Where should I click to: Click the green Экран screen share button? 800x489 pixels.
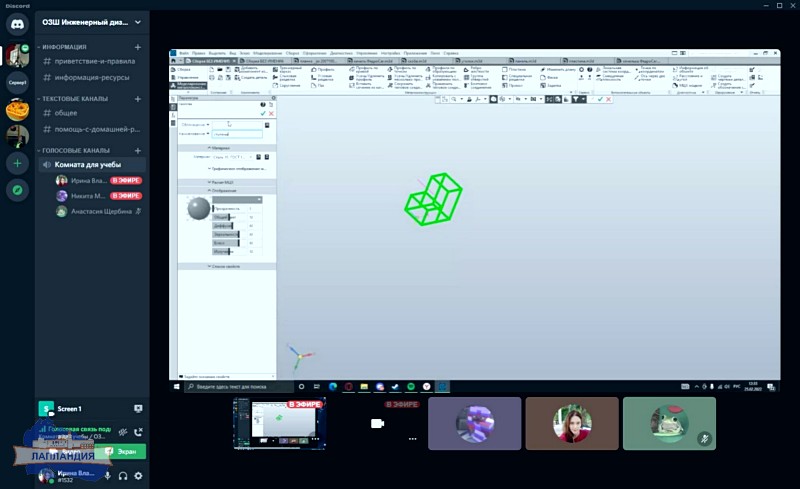point(124,452)
